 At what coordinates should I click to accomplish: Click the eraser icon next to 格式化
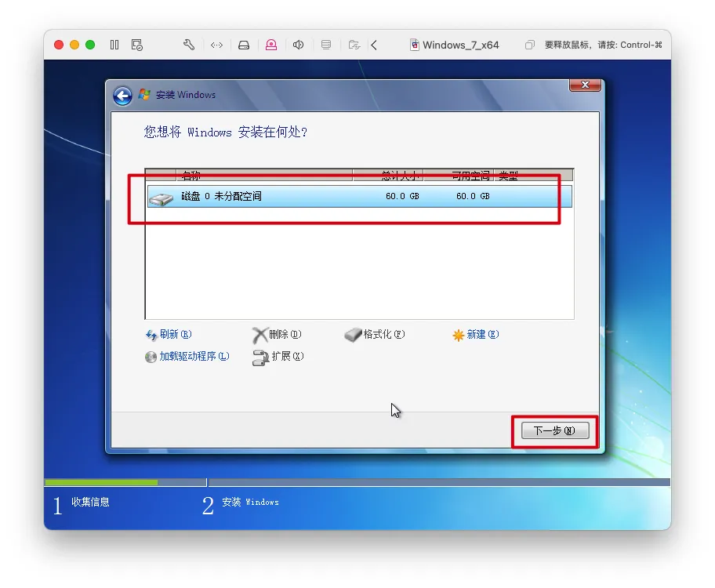(x=353, y=335)
